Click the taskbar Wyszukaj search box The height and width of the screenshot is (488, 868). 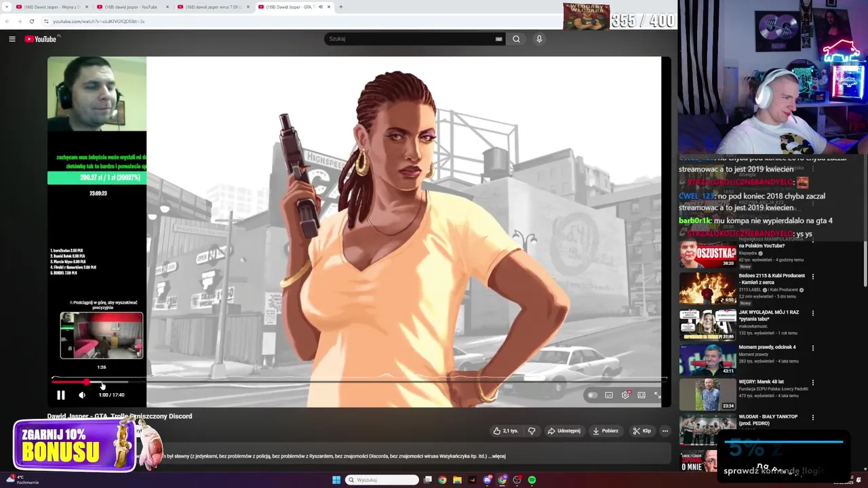382,480
